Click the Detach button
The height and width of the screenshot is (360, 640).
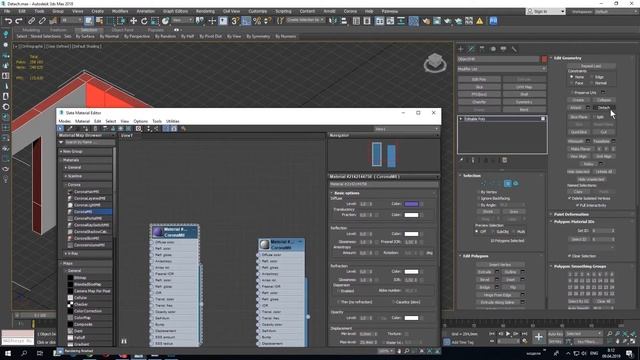tap(604, 108)
